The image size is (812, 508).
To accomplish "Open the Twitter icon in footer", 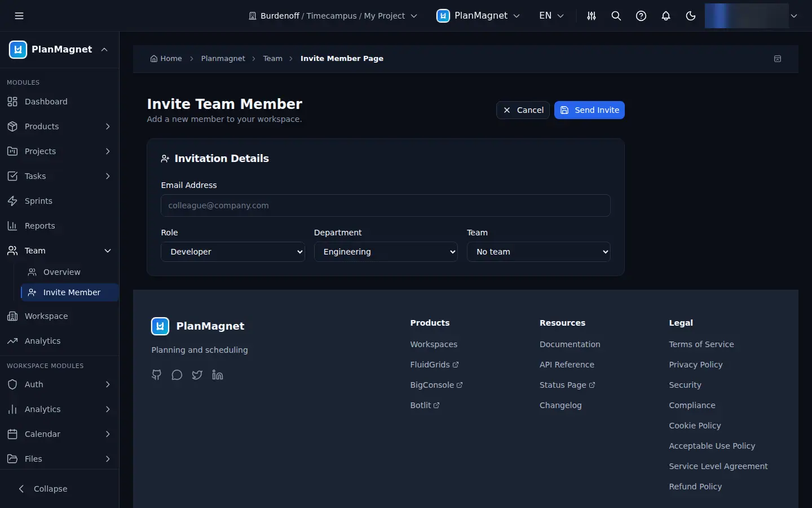I will 197,375.
